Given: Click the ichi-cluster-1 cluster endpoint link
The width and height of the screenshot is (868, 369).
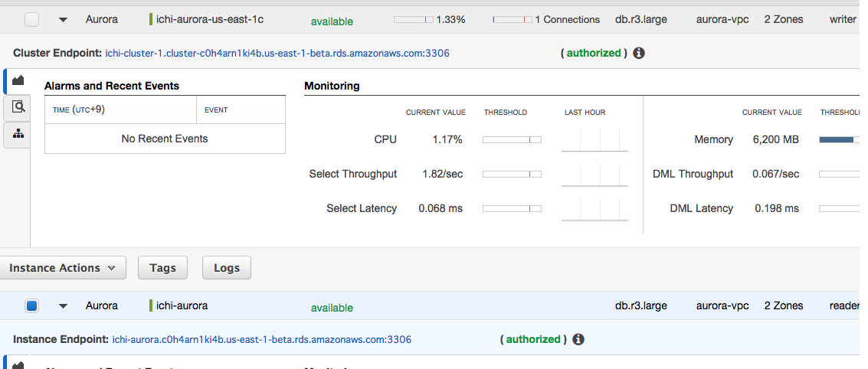Looking at the screenshot, I should click(277, 54).
